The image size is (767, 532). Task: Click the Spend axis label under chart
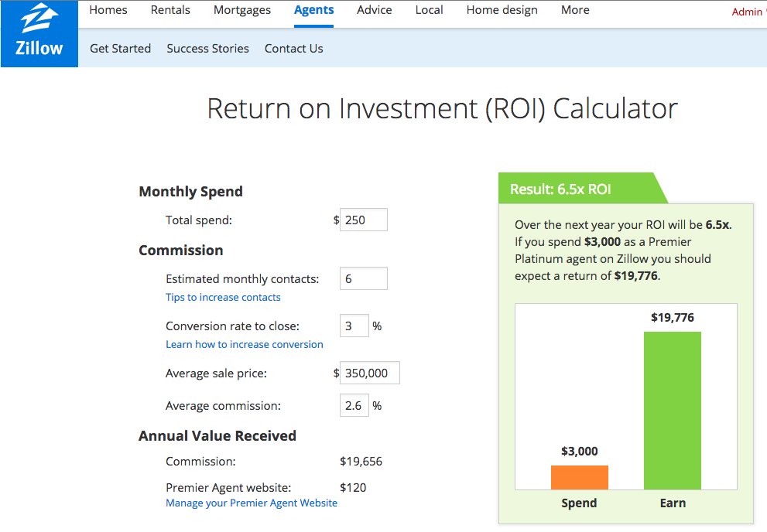(x=579, y=503)
